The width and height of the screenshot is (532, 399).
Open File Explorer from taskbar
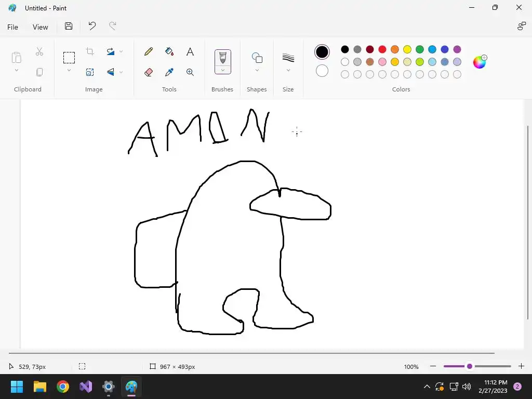tap(39, 387)
